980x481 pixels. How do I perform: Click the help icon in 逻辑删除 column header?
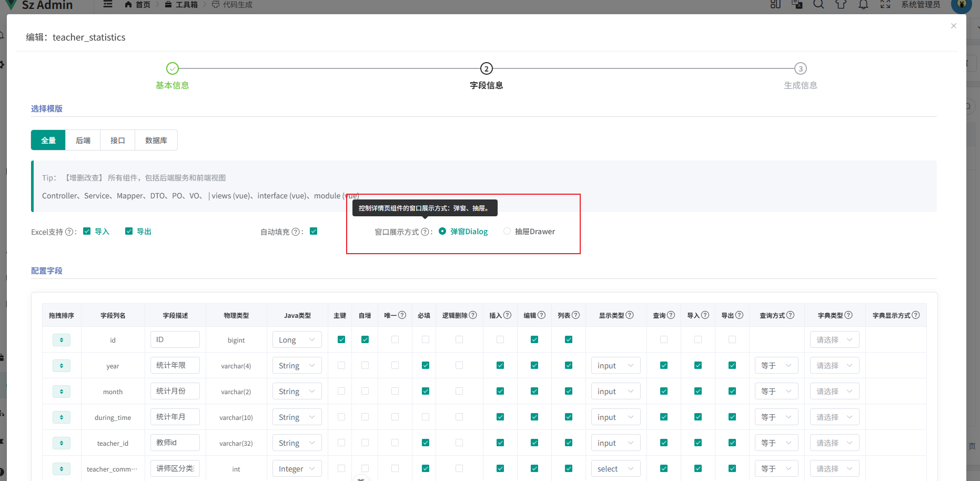click(473, 315)
